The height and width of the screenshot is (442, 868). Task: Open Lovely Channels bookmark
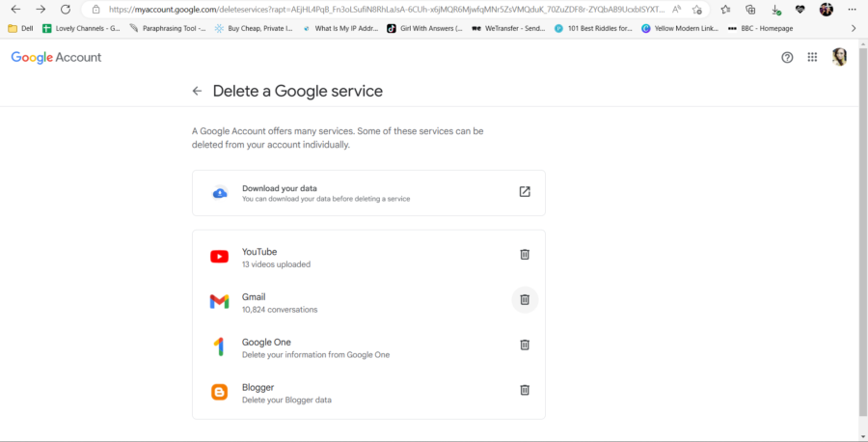pyautogui.click(x=81, y=28)
